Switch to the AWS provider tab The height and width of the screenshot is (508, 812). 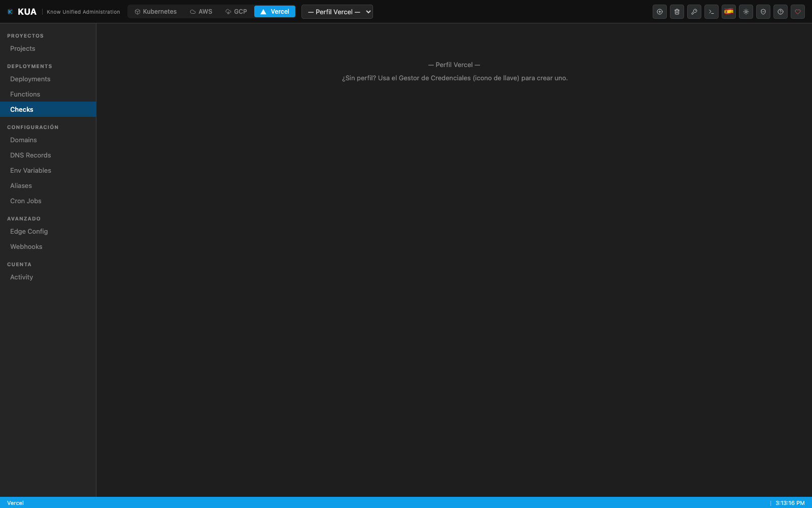(201, 12)
